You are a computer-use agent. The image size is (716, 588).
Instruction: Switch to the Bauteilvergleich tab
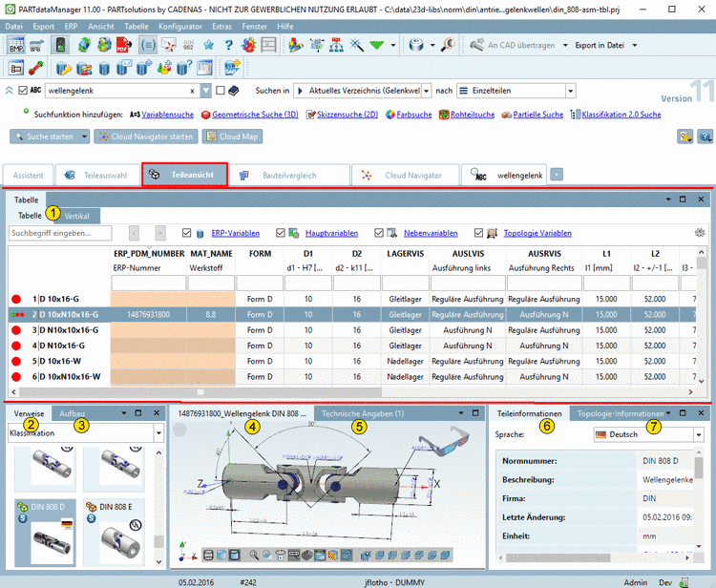pos(289,176)
